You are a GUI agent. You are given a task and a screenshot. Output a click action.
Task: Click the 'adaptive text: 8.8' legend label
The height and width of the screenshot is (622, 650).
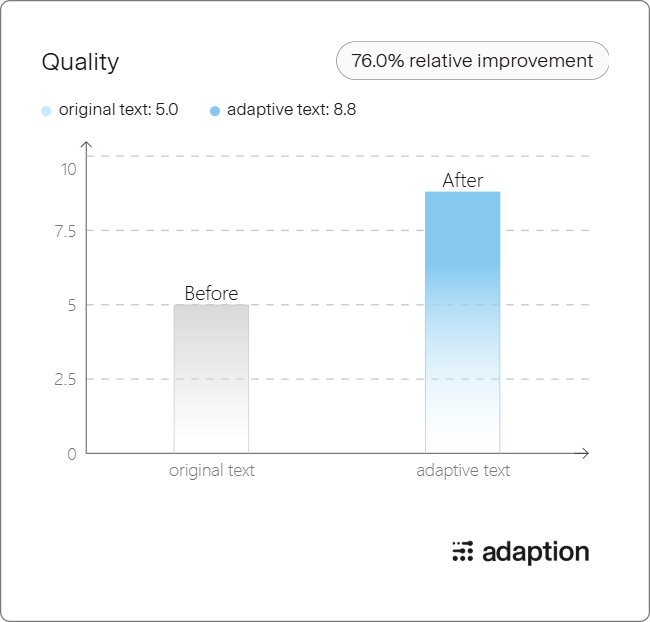click(291, 110)
